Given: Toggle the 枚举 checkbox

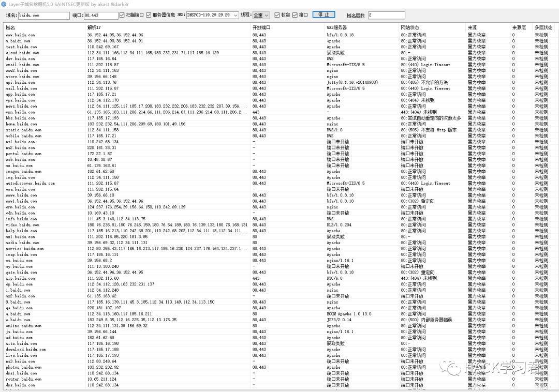Looking at the screenshot, I should pyautogui.click(x=277, y=15).
